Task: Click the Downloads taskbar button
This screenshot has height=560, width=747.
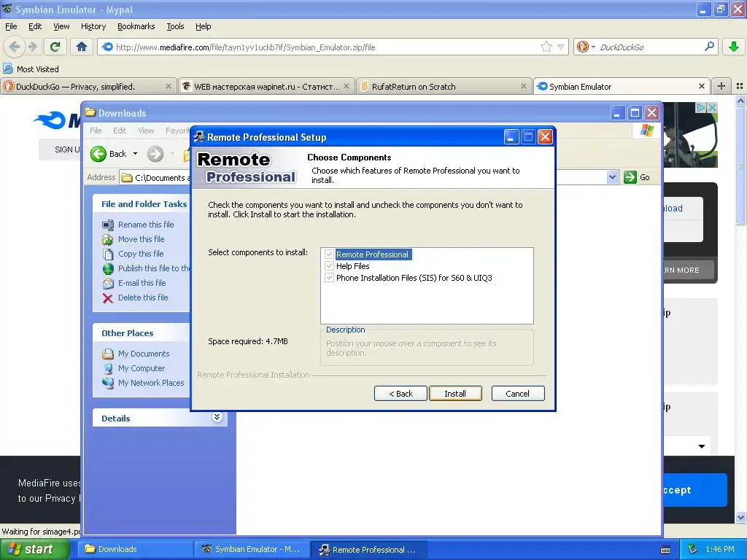Action: pos(134,549)
